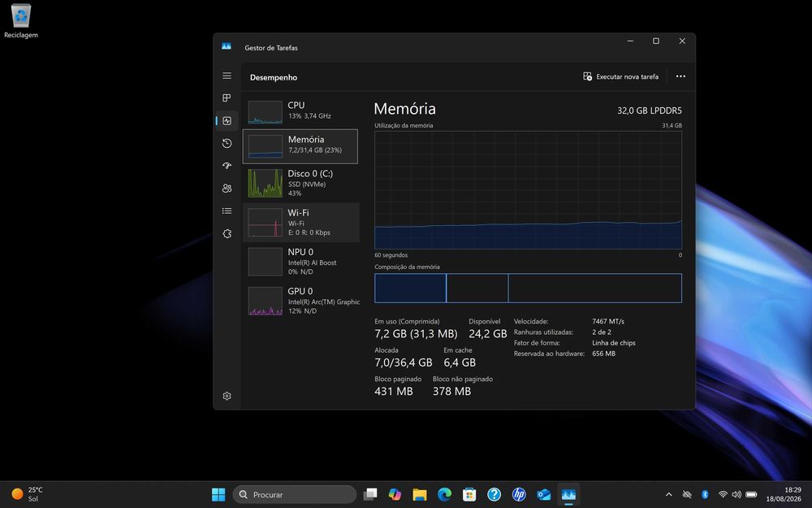Screen dimensions: 812x508
Task: Click the 6,4 GB cached value
Action: pyautogui.click(x=460, y=363)
